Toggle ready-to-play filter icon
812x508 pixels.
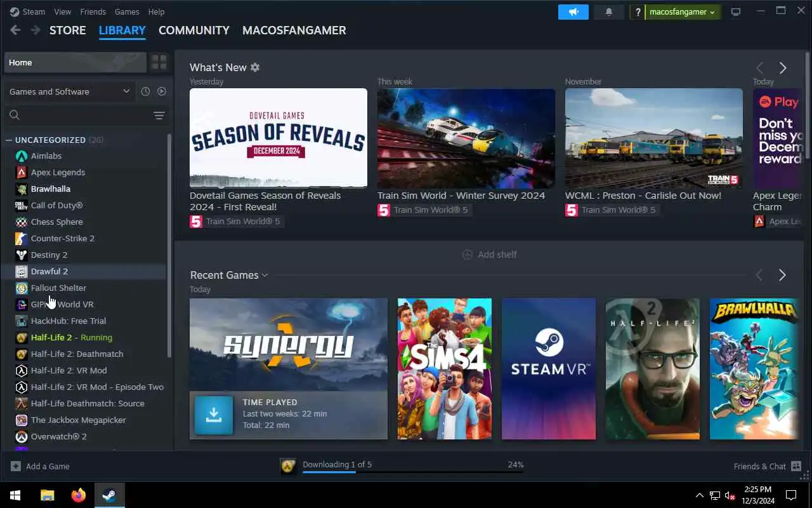coord(162,91)
